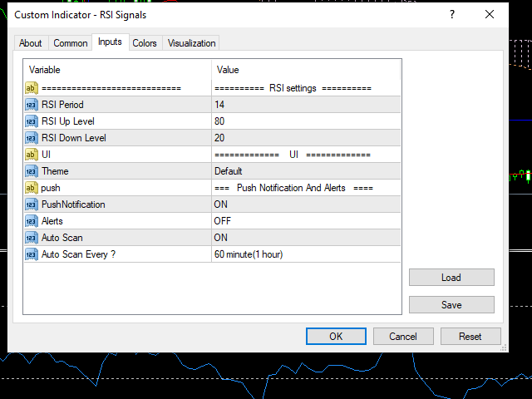
Task: Save inputs with the Save button
Action: pos(451,305)
